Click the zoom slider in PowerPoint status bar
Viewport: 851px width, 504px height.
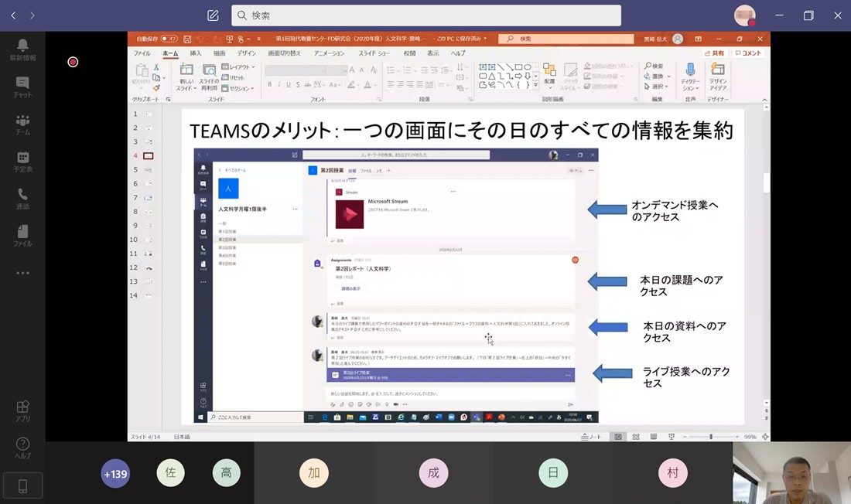click(x=711, y=437)
